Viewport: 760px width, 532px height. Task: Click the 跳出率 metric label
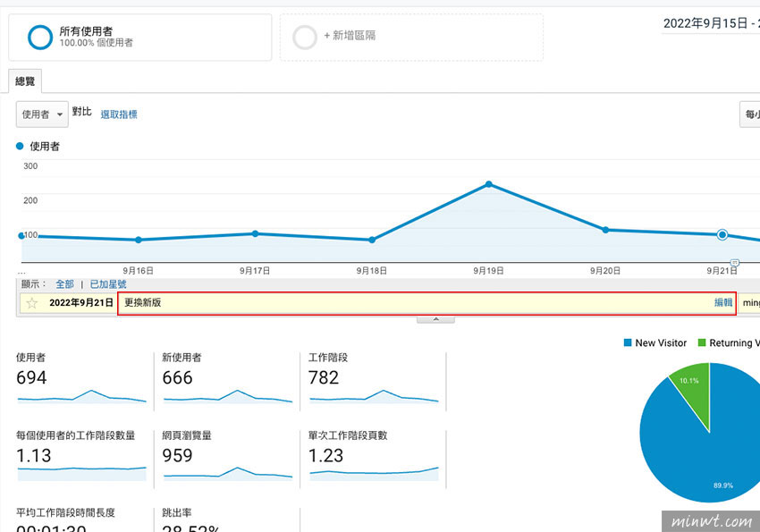point(177,512)
